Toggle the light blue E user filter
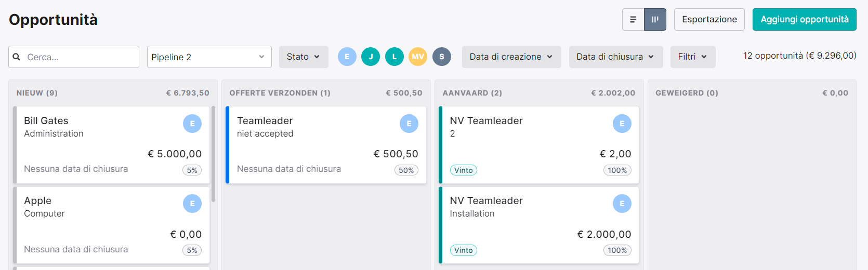The height and width of the screenshot is (270, 868). pos(347,57)
